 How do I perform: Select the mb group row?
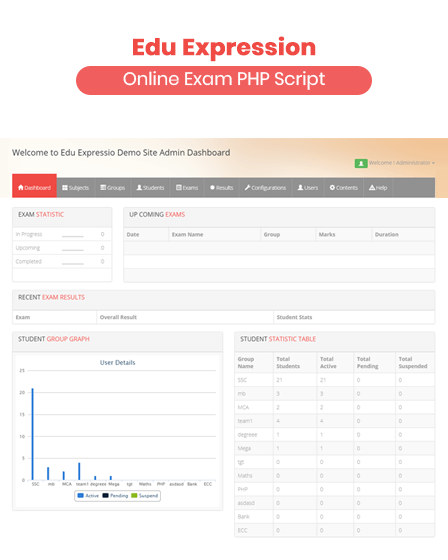[x=335, y=394]
